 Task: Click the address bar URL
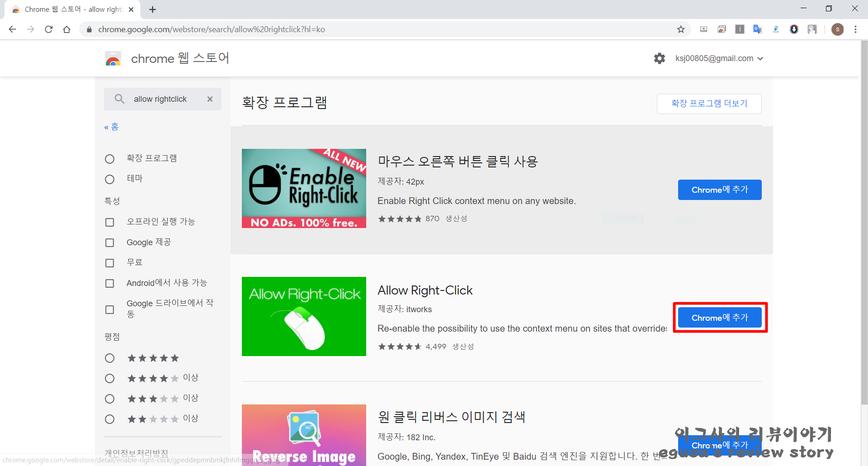[212, 29]
